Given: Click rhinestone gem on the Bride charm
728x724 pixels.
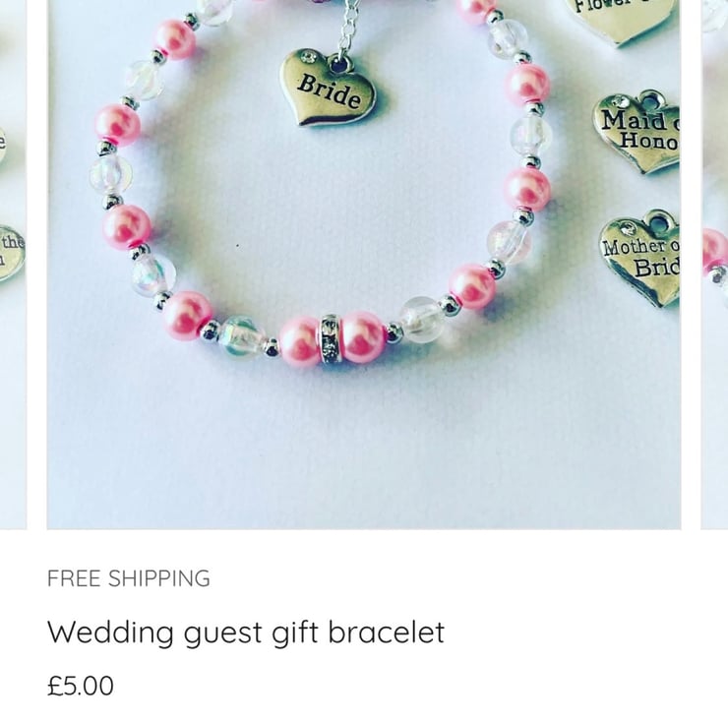Looking at the screenshot, I should [308, 58].
